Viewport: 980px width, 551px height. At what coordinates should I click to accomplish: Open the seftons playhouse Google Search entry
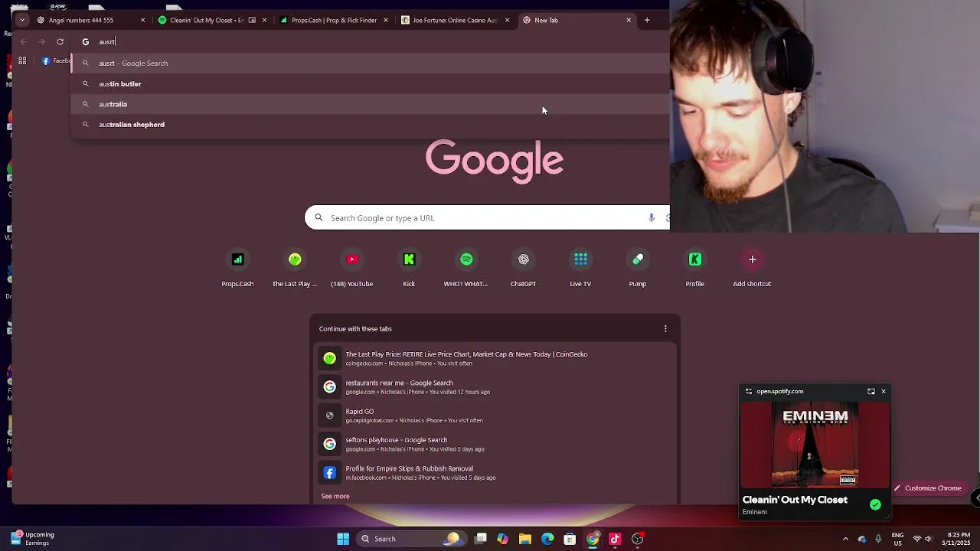click(495, 444)
